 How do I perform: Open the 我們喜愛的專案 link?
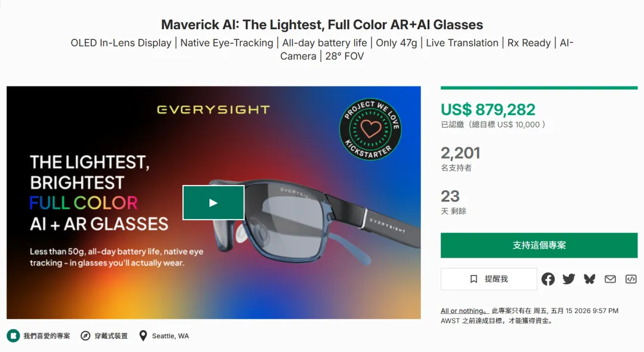pos(47,336)
